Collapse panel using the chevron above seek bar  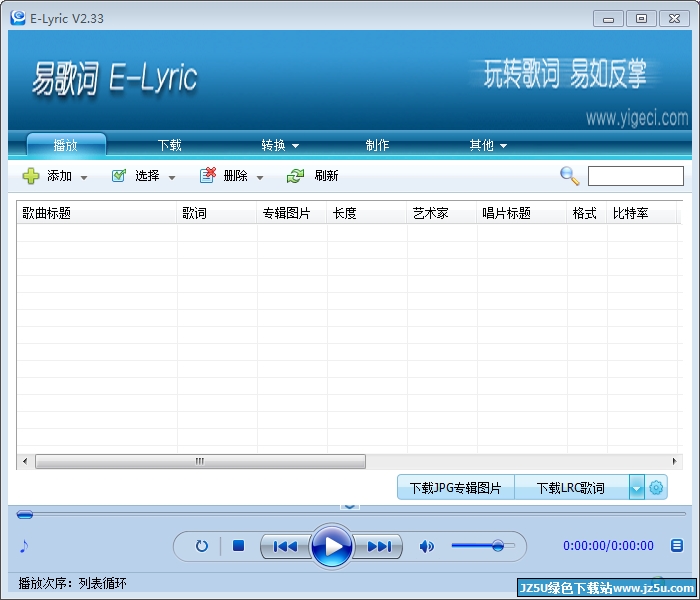pos(350,507)
